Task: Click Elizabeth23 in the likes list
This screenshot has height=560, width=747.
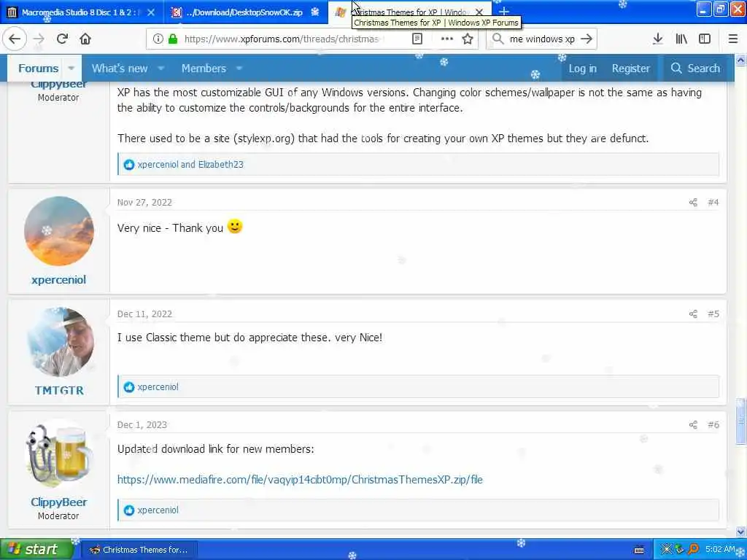Action: (x=220, y=165)
